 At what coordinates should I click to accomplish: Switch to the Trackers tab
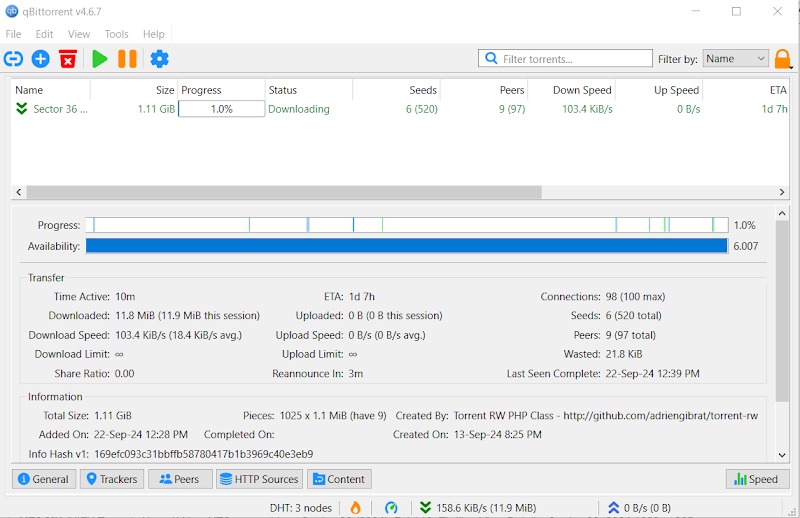click(112, 479)
